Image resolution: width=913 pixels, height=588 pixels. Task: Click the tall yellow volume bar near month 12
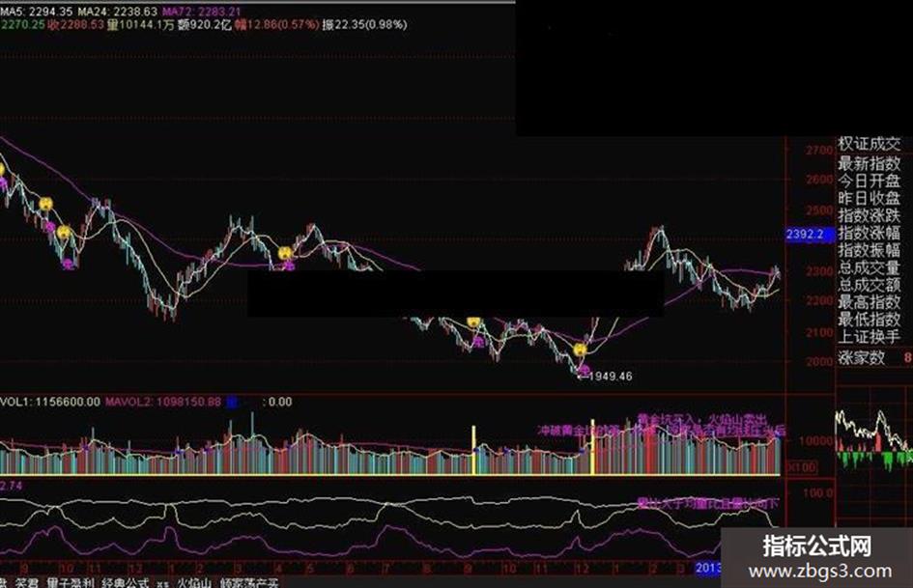pyautogui.click(x=593, y=446)
